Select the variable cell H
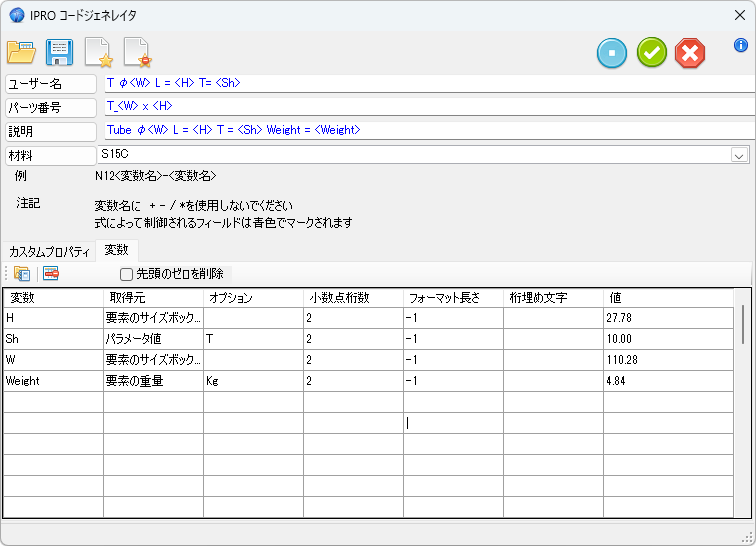The width and height of the screenshot is (756, 546). [54, 318]
